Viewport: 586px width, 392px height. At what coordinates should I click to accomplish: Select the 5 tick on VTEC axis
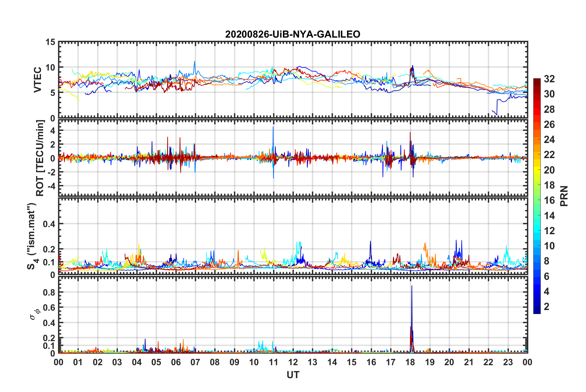(52, 93)
